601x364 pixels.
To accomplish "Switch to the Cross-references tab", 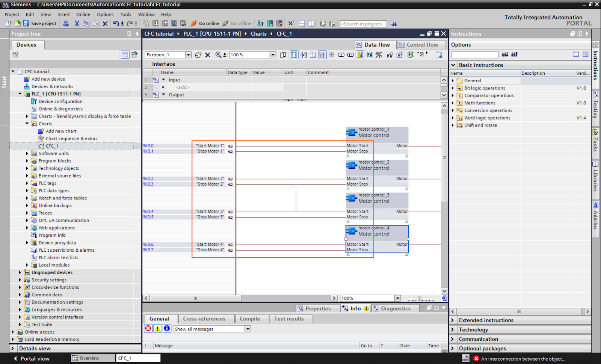I will click(206, 319).
